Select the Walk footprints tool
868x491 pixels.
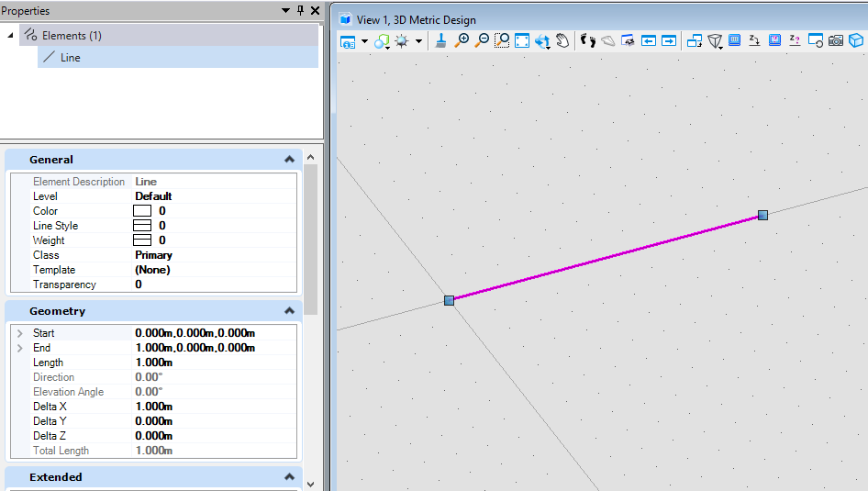588,40
